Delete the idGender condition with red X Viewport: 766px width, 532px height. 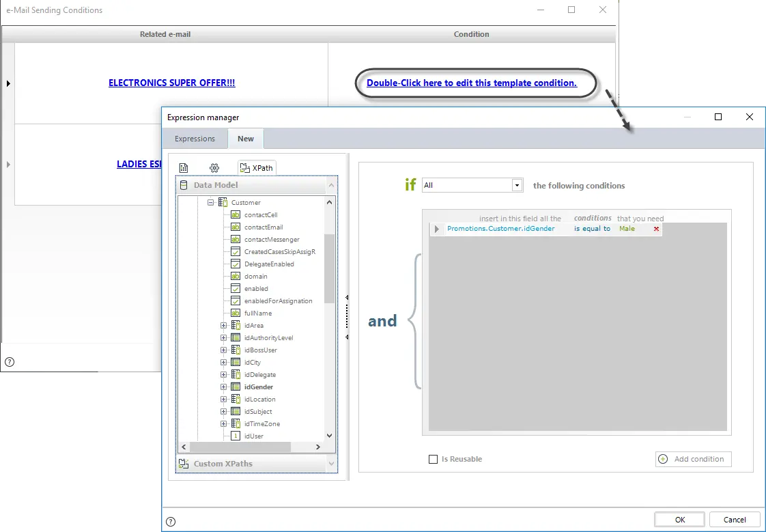657,229
